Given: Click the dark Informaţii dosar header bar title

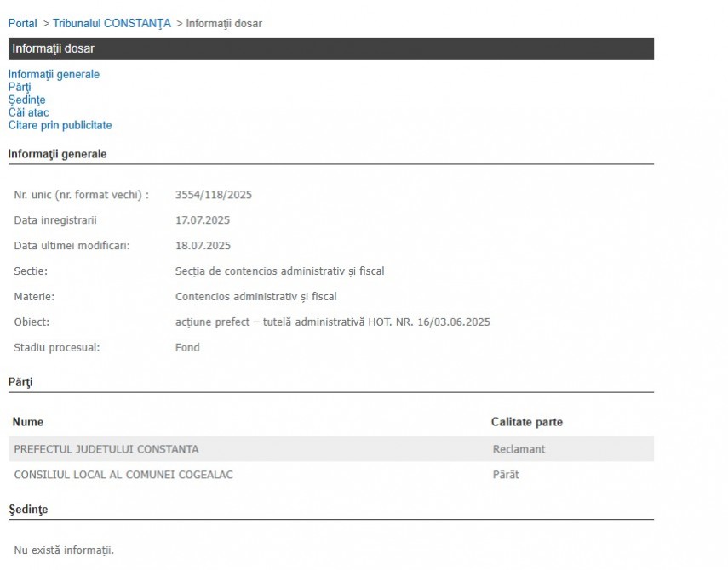Looking at the screenshot, I should [53, 48].
